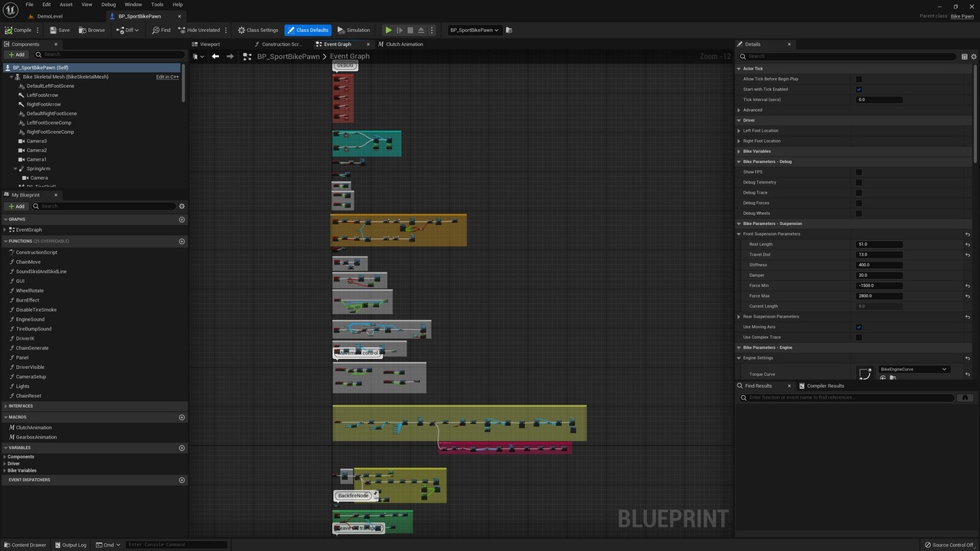Click the Stop simulation button
980x551 pixels.
click(410, 30)
